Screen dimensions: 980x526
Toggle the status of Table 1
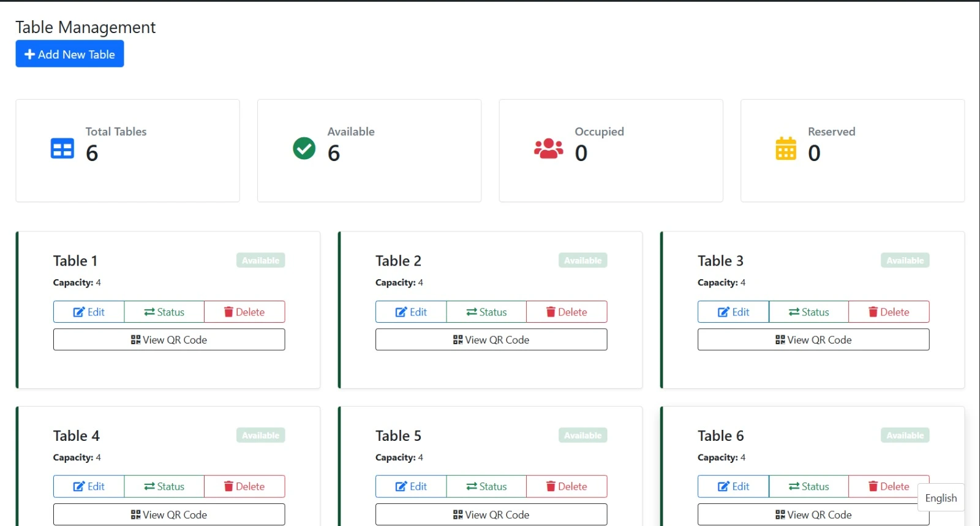pos(164,312)
